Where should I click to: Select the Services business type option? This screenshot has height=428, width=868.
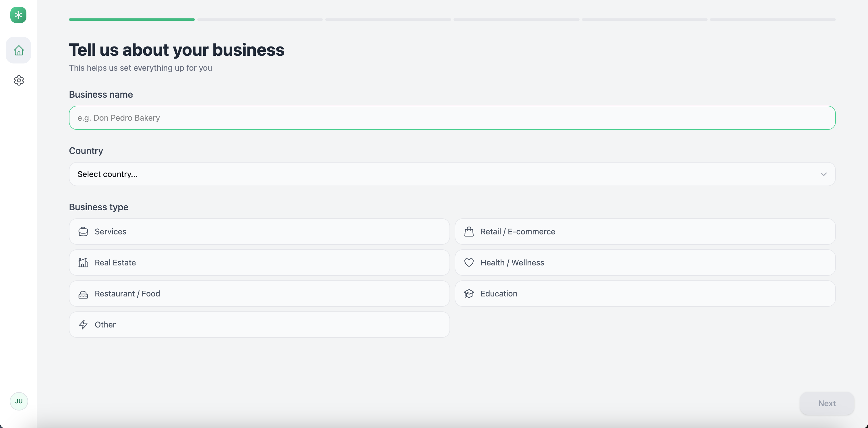(259, 232)
